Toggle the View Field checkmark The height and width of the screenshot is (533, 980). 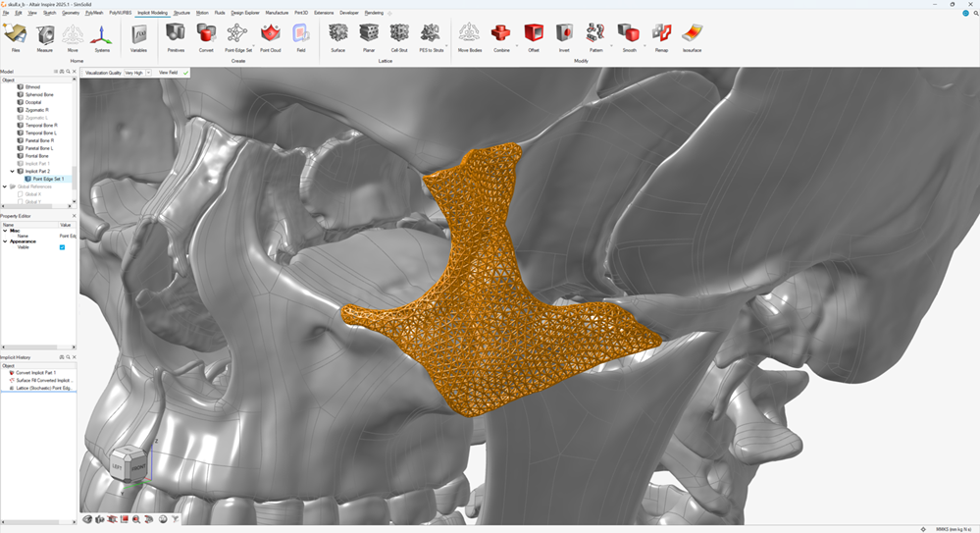pos(185,73)
